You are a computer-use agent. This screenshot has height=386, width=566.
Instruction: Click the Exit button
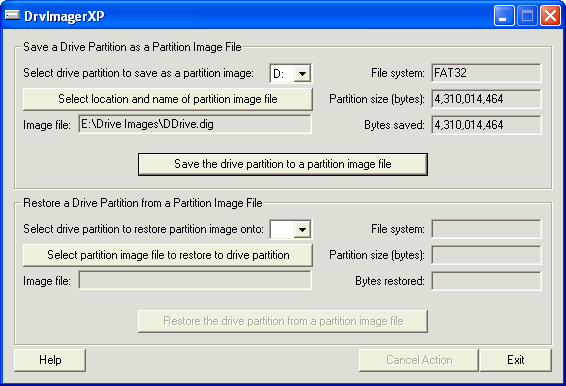[515, 360]
